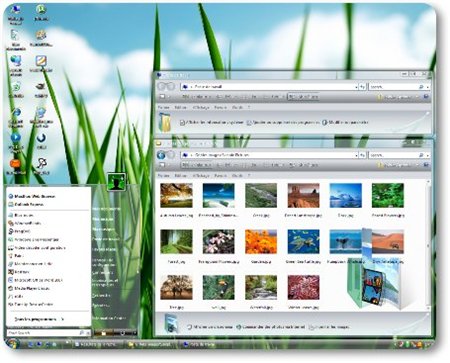The width and height of the screenshot is (450, 363).
Task: Open the Affichage menu in the upper window
Action: (201, 108)
